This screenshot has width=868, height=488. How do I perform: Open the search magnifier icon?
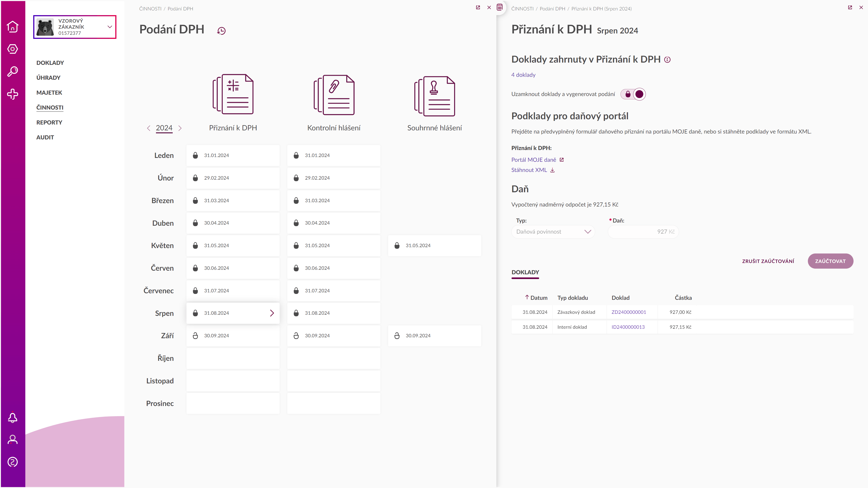[12, 71]
